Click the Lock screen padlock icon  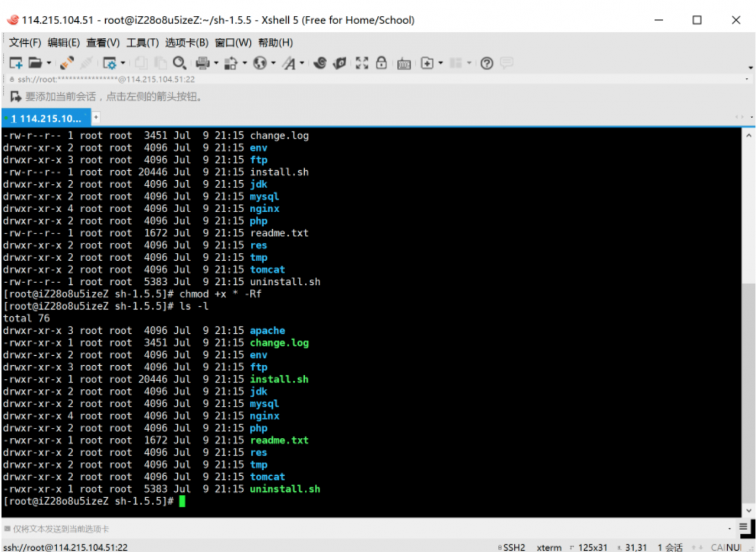[382, 63]
